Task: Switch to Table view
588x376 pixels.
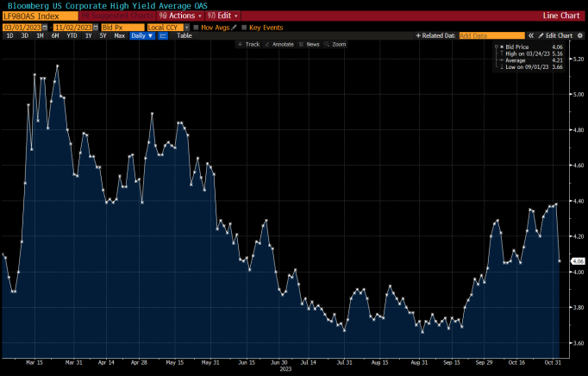Action: click(185, 35)
